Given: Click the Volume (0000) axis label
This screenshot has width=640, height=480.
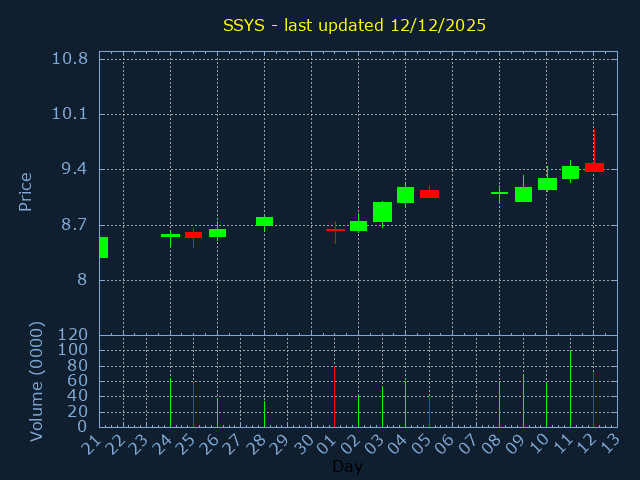Looking at the screenshot, I should 37,381.
